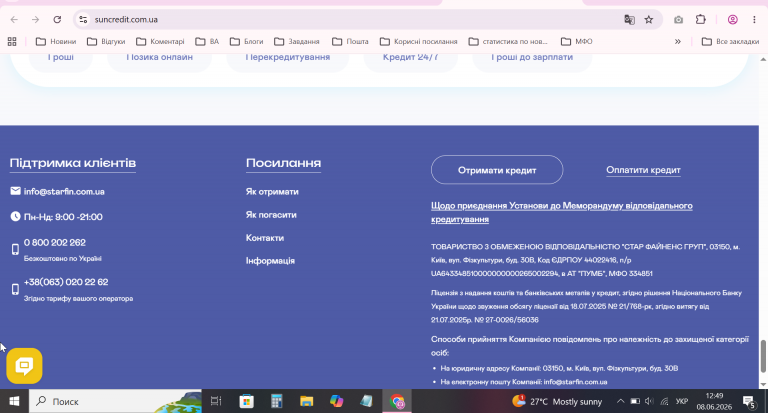768x413 pixels.
Task: Open the МФО bookmarks folder
Action: pyautogui.click(x=577, y=42)
